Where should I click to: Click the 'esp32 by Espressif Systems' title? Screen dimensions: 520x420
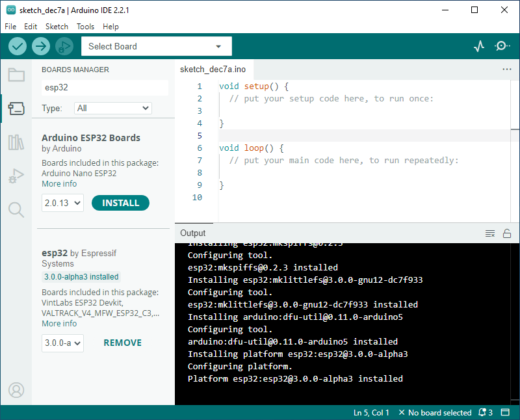79,258
